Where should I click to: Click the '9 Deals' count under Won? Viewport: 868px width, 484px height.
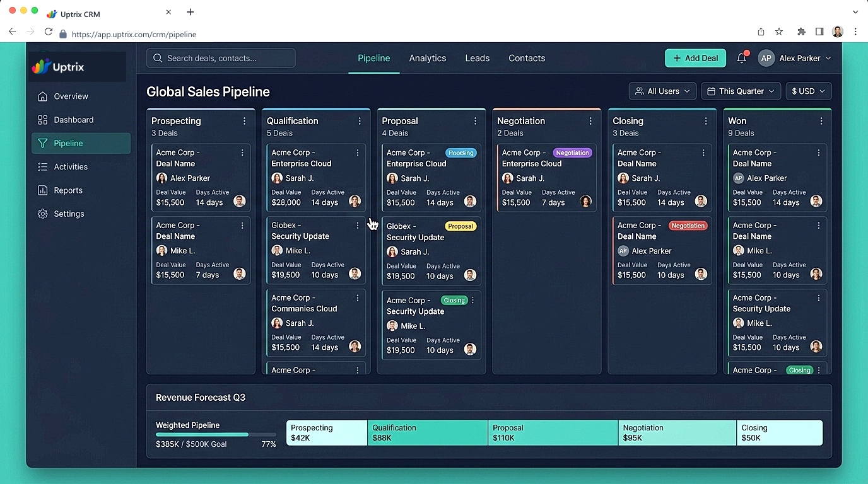(741, 133)
